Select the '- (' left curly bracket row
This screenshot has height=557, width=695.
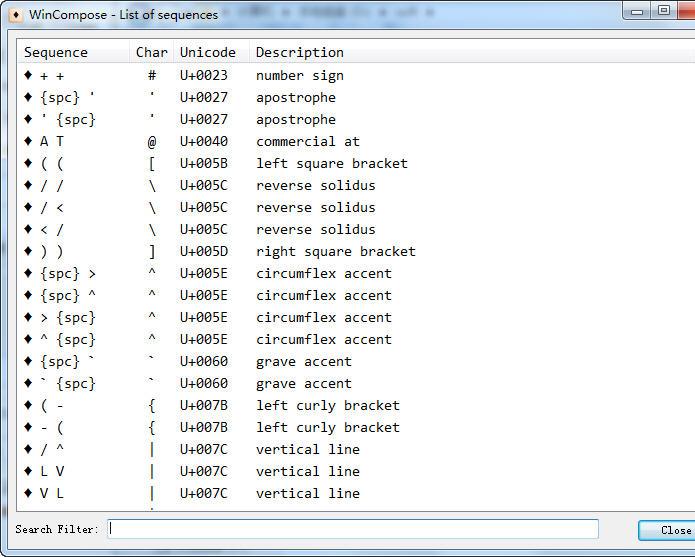(356, 428)
